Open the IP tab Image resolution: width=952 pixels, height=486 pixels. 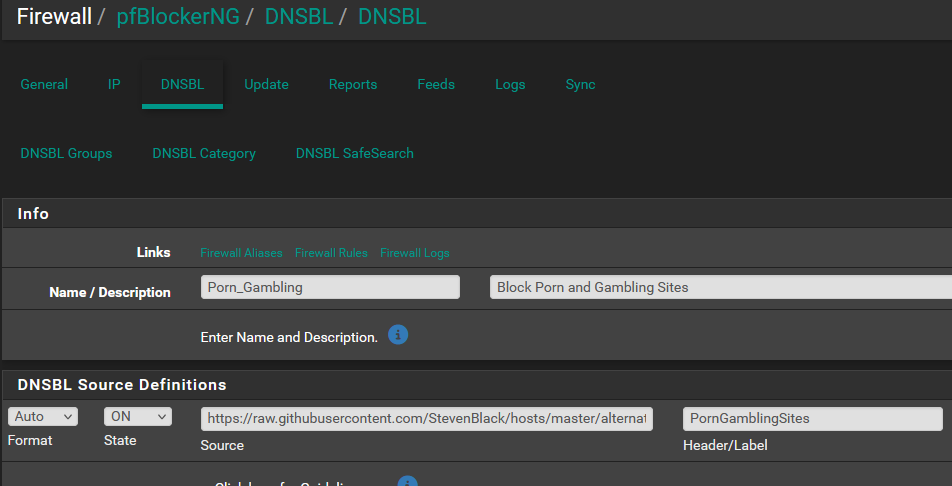point(114,84)
